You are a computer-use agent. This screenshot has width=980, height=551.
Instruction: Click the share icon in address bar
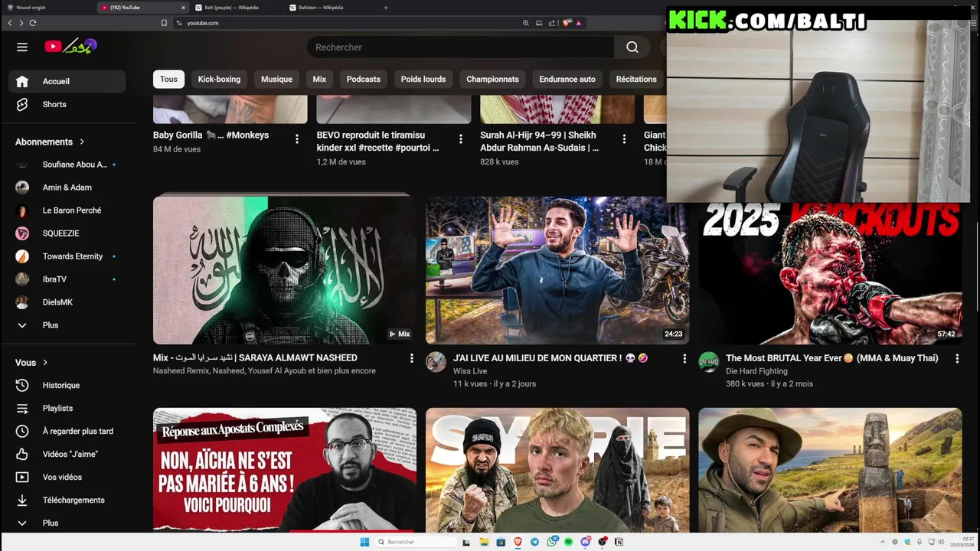[552, 23]
